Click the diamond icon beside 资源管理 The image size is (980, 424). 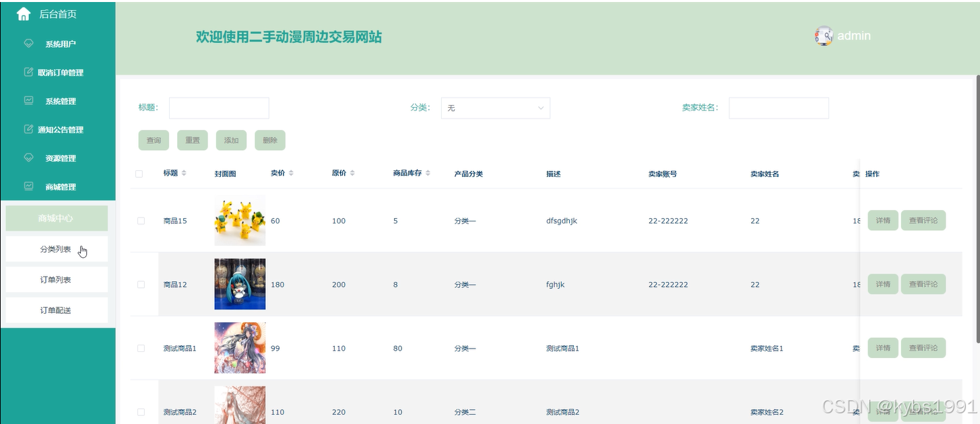[x=28, y=157]
